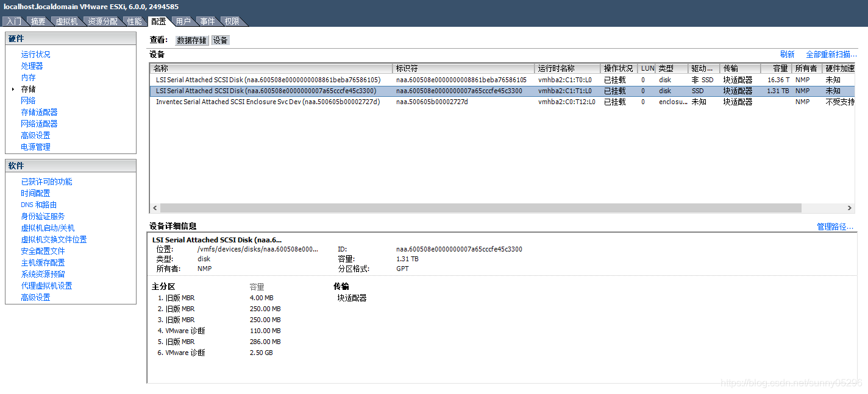This screenshot has height=394, width=868.
Task: Switch to the 资源分配 tab
Action: (x=102, y=21)
